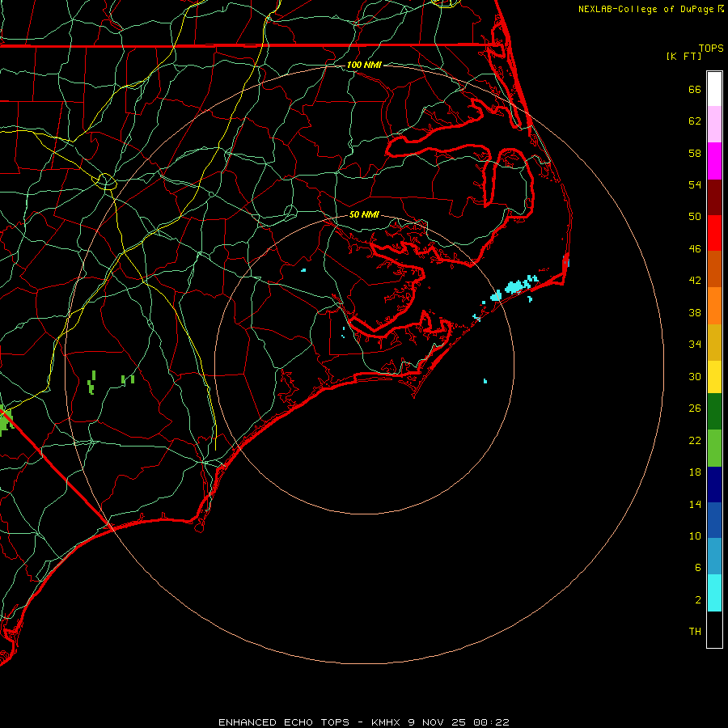
Task: Click the isolated cyan echo offshore
Action: [485, 381]
